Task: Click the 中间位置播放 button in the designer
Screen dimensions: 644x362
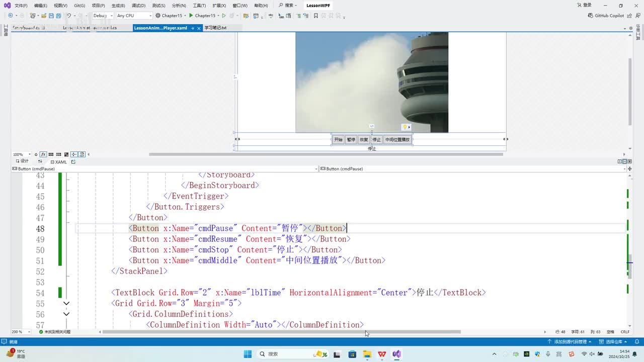Action: (397, 140)
